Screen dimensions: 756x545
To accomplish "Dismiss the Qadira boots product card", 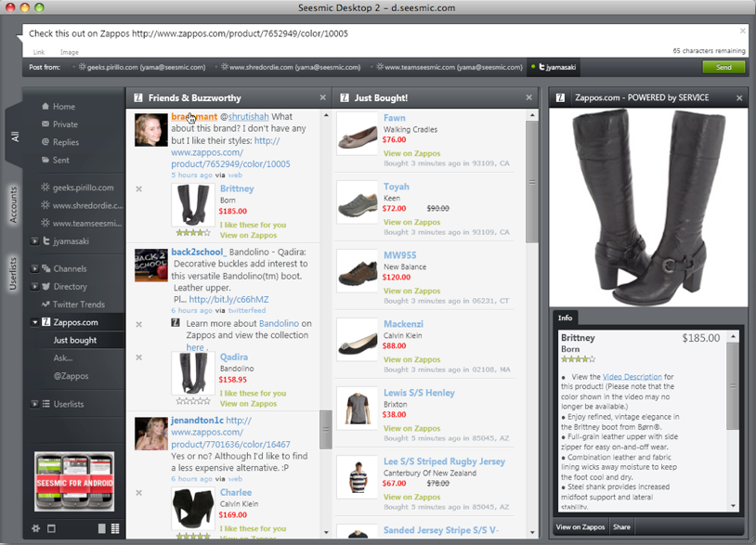I will pos(139,357).
